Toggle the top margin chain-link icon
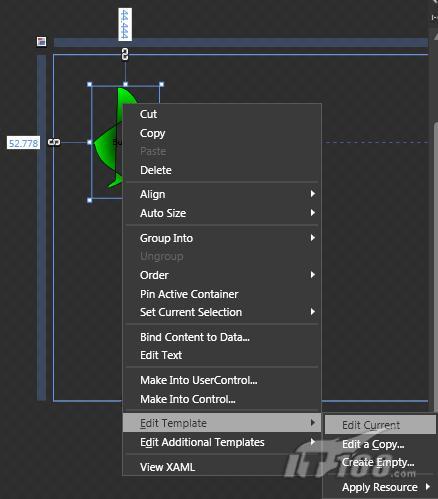The width and height of the screenshot is (438, 499). click(x=125, y=54)
